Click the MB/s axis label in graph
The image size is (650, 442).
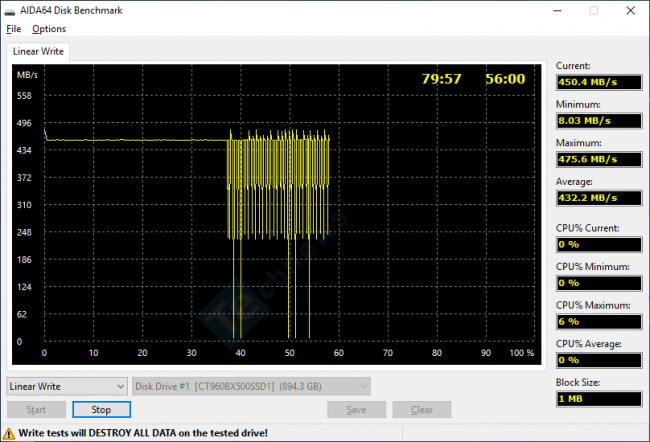pos(27,75)
